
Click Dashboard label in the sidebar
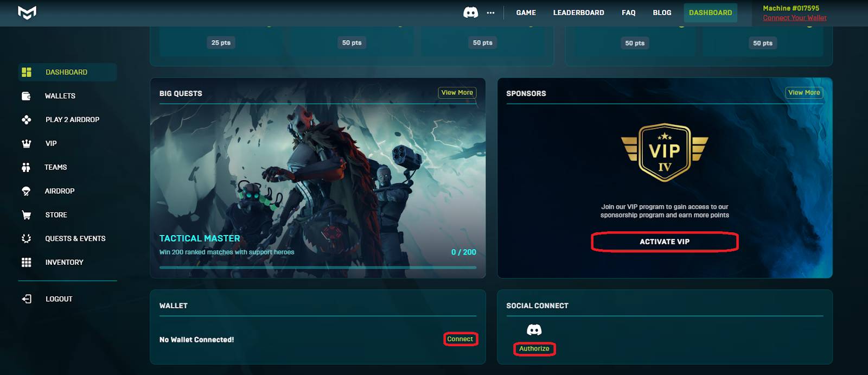[x=66, y=72]
